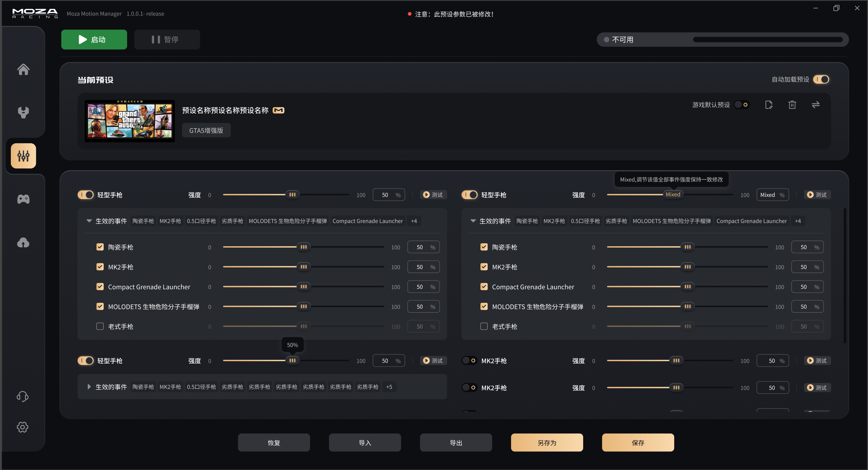Viewport: 868px width, 470px height.
Task: Click the MOZA Racing logo
Action: pos(35,14)
